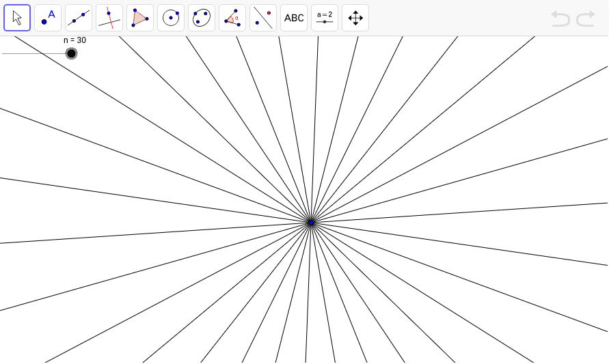Select the Ellipse conic tool
Viewport: 609px width, 364px height.
202,18
